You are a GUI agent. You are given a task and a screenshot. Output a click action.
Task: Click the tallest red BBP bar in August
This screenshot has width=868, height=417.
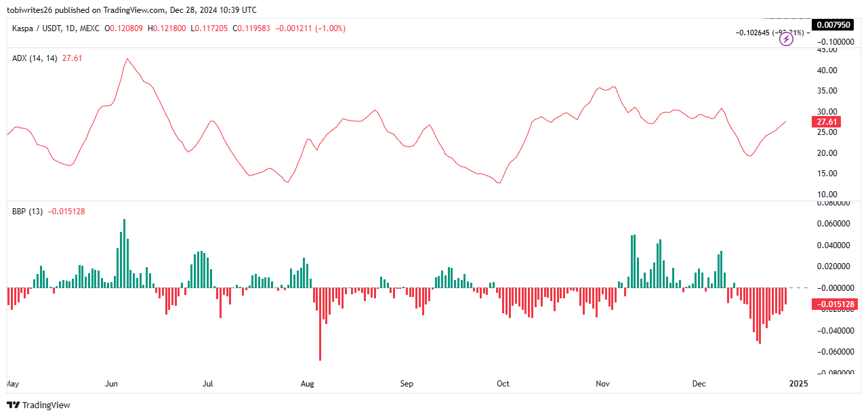(320, 325)
